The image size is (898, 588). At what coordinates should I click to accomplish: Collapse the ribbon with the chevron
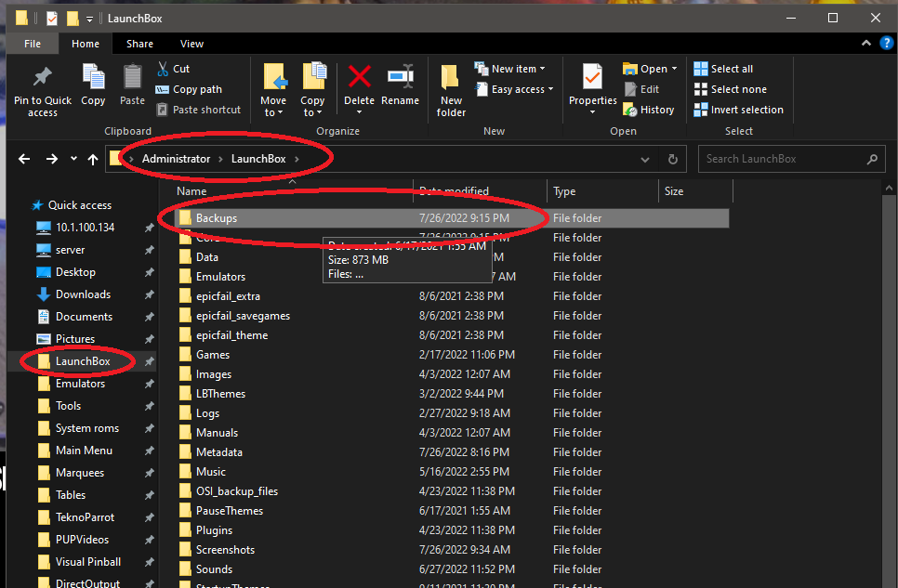[x=866, y=43]
